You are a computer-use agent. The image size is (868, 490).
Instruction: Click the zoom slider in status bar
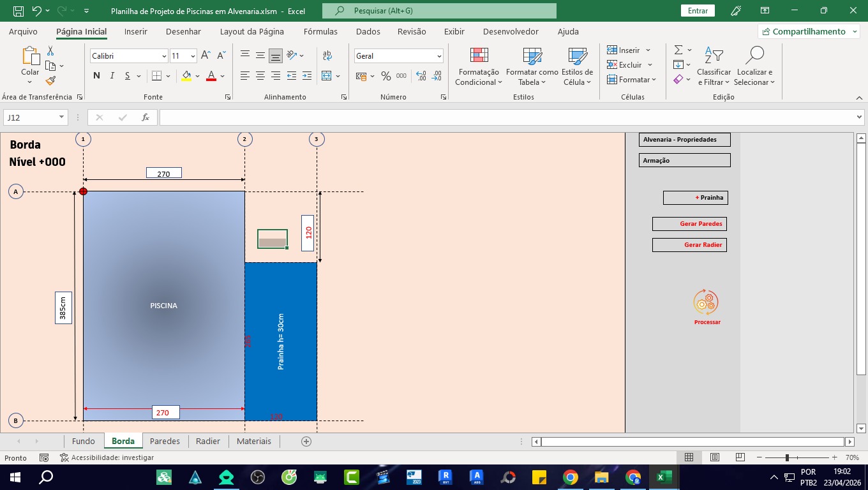click(x=787, y=457)
